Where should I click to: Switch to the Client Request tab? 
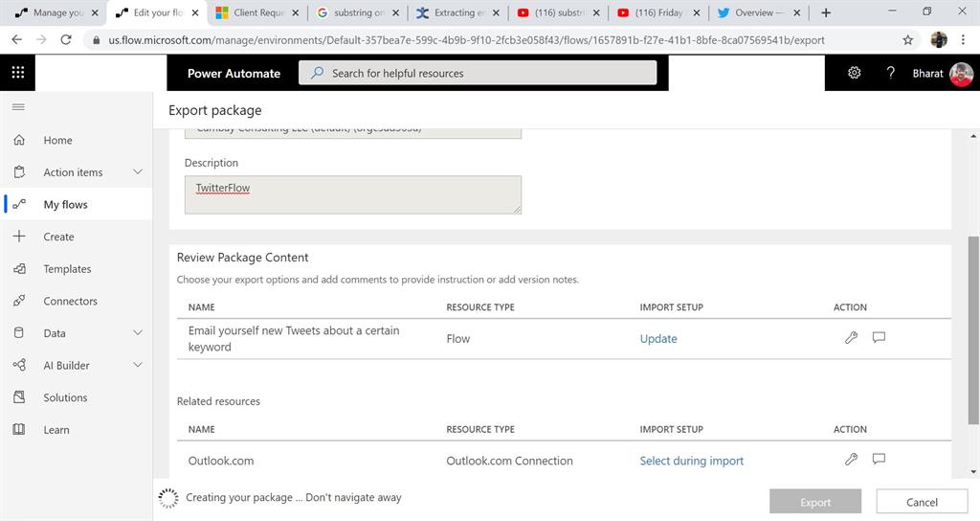(257, 12)
